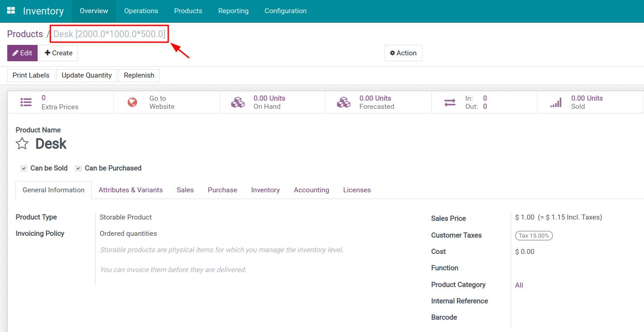Open the Action dropdown

(403, 53)
